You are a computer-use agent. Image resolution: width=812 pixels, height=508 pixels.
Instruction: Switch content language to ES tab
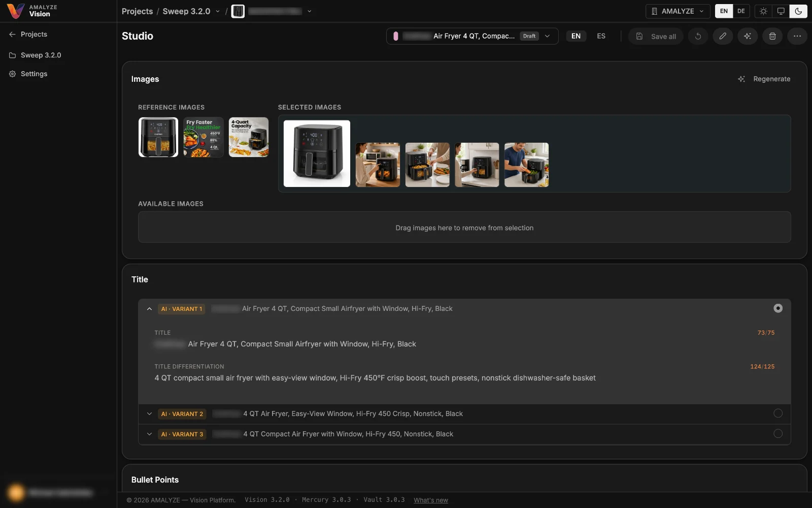[601, 36]
